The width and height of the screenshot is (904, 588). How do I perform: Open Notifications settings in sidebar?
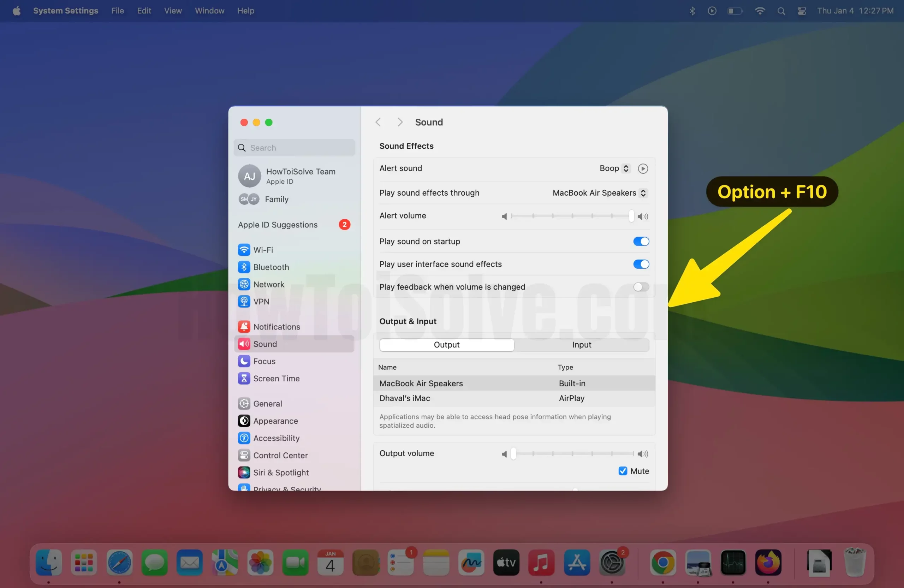(277, 327)
